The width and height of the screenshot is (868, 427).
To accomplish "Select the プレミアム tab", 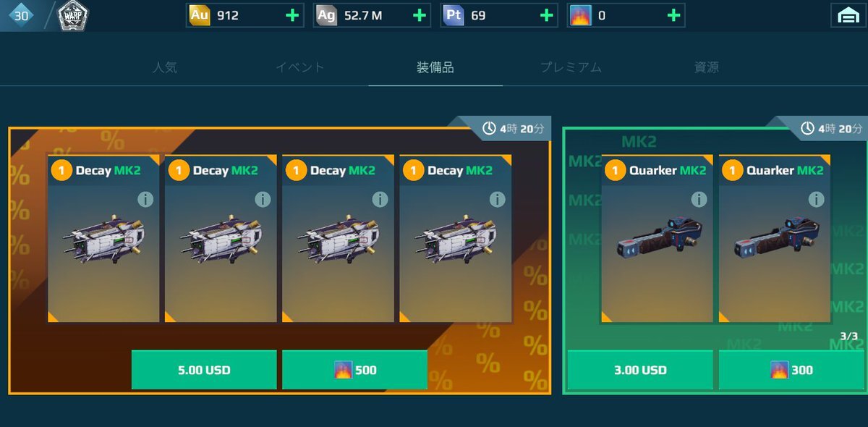I will point(571,67).
